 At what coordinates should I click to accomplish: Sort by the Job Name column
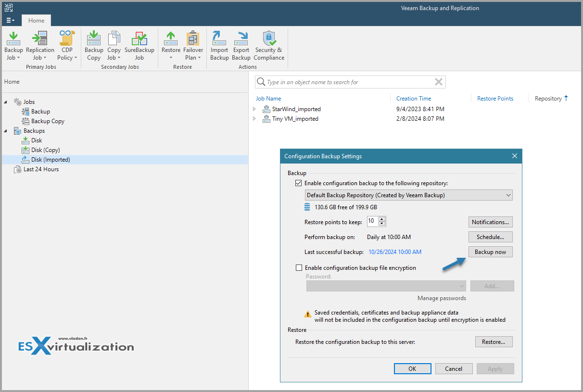click(x=268, y=99)
